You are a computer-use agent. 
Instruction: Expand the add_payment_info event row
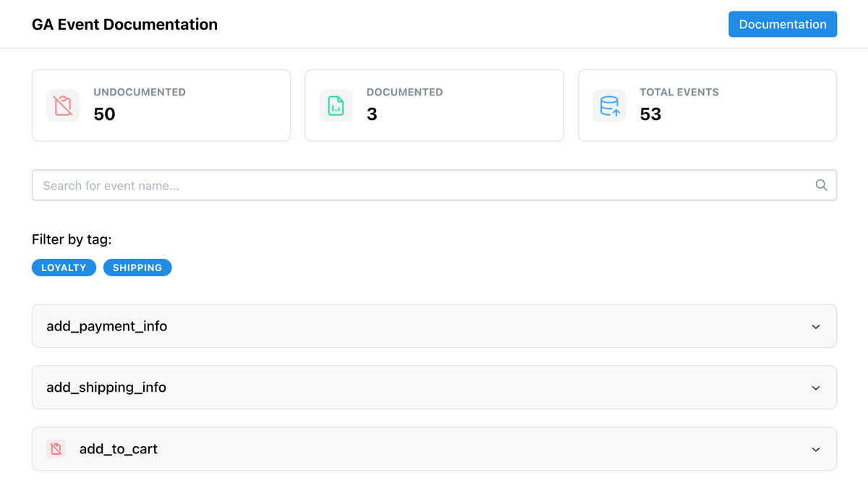pyautogui.click(x=434, y=326)
